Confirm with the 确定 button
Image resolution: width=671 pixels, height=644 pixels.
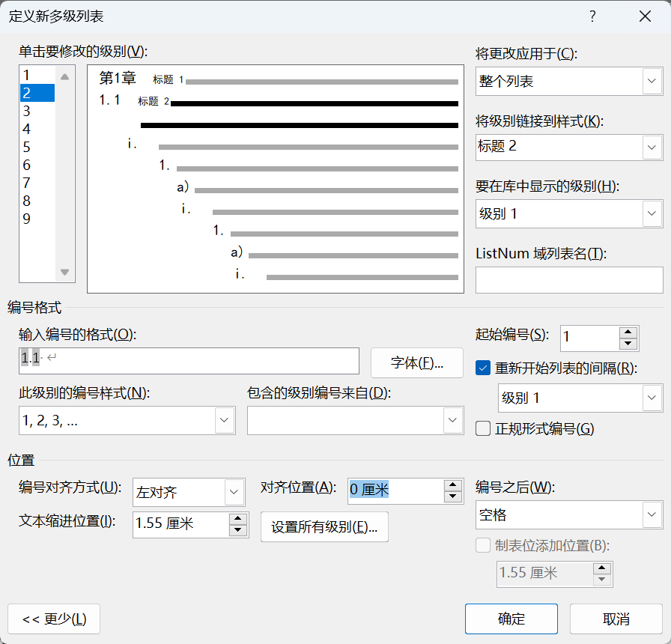511,619
